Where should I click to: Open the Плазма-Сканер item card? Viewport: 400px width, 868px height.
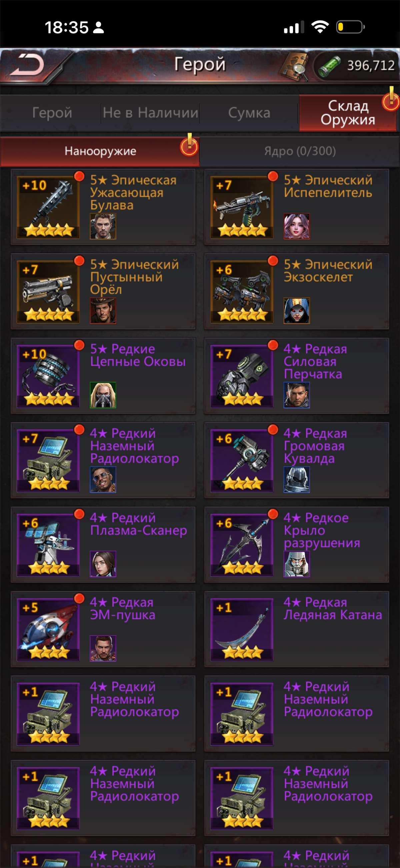pos(103,545)
